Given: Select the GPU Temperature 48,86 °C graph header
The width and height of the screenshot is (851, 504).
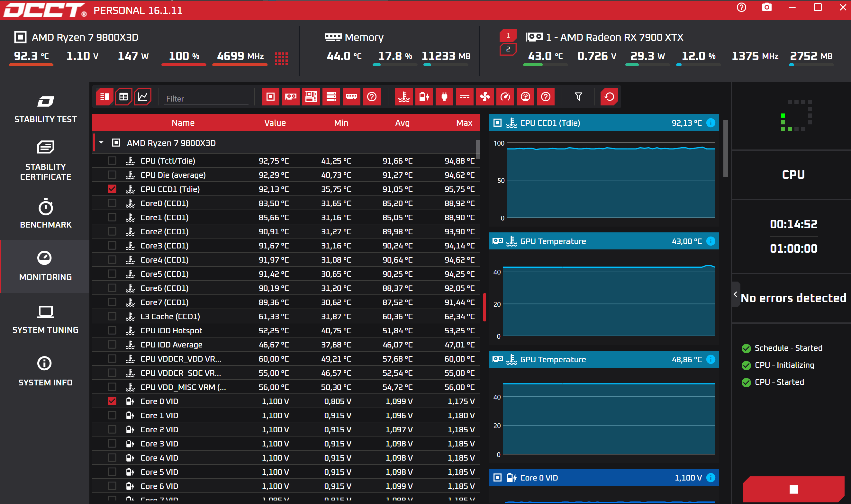Looking at the screenshot, I should (x=604, y=359).
